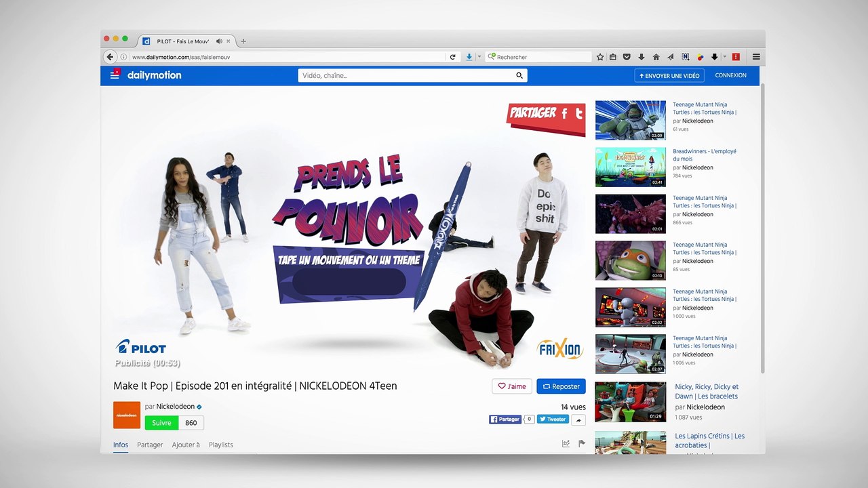Viewport: 868px width, 488px height.
Task: Focus the Vidéo, chaîne search field
Action: tap(412, 75)
